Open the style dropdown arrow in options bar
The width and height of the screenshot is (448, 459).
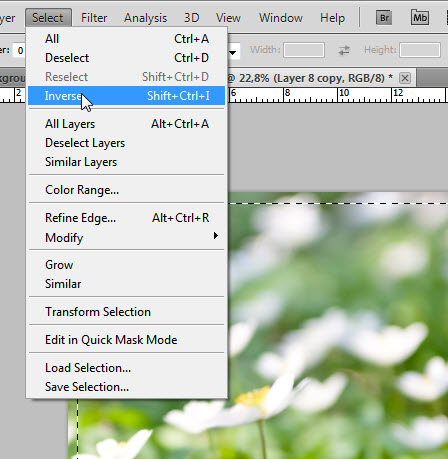(x=233, y=52)
